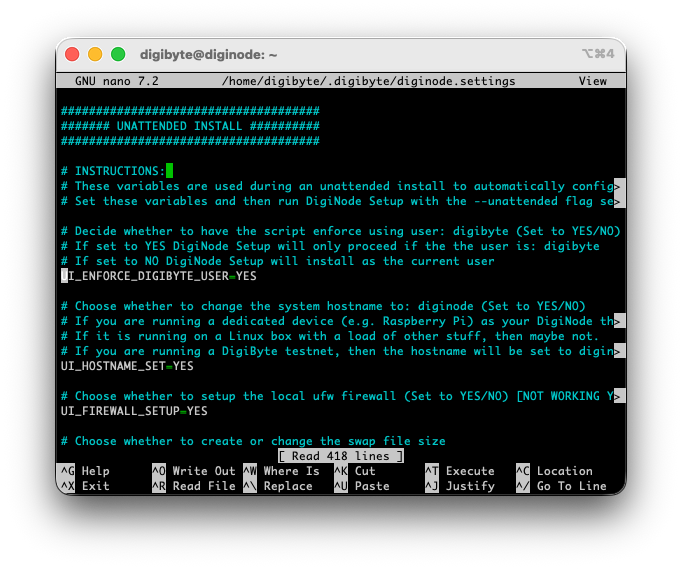This screenshot has height=569, width=682.
Task: Click the ^U Paste shortcut
Action: click(x=362, y=486)
